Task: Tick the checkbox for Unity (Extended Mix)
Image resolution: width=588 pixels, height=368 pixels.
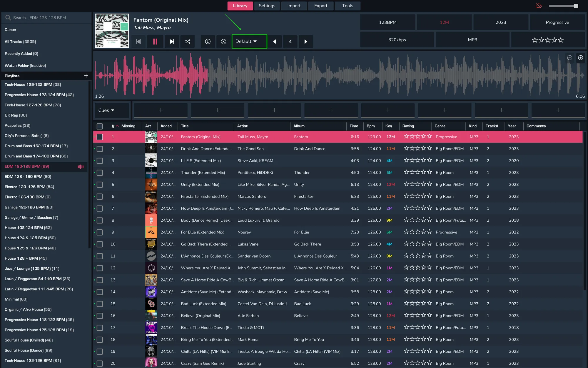Action: click(x=100, y=185)
